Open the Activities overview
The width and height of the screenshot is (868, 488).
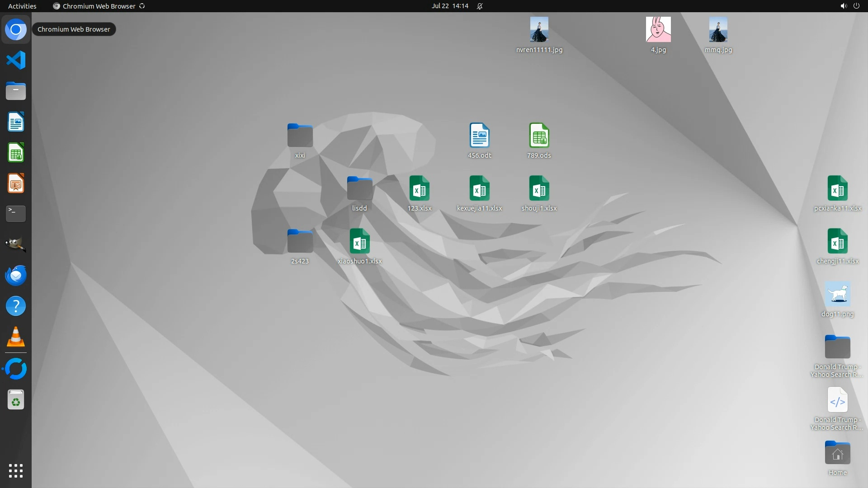point(22,6)
